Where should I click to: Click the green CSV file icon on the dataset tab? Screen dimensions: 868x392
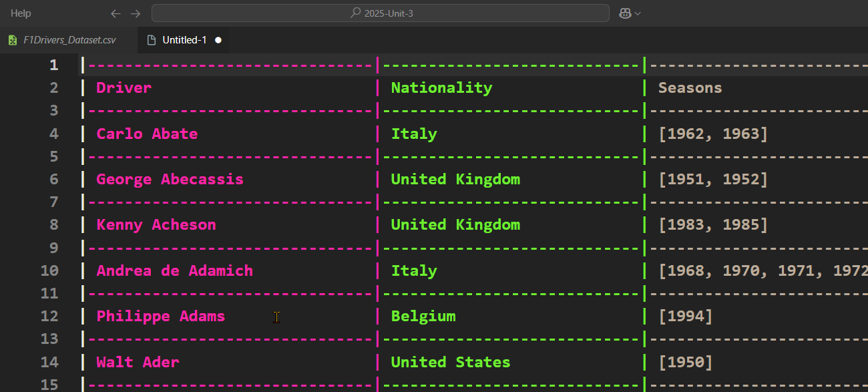click(12, 40)
